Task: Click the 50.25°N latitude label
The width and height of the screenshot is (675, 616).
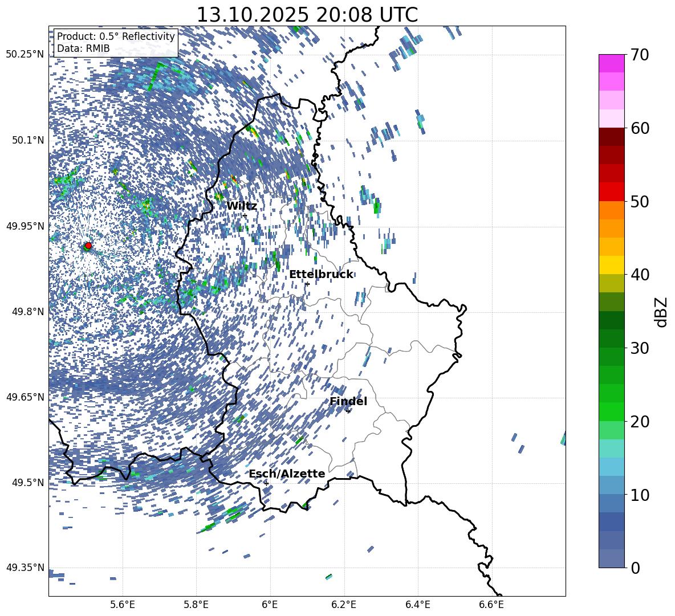Action: point(25,55)
